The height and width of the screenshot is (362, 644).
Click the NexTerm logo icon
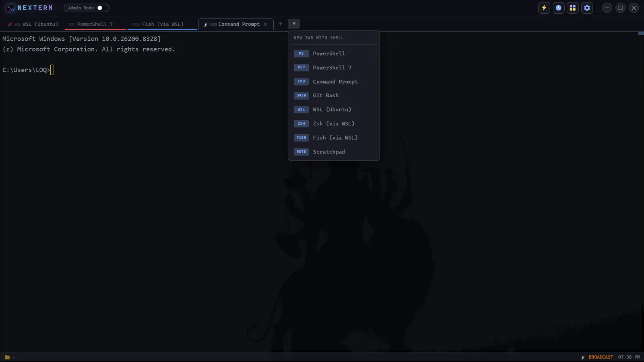11,8
